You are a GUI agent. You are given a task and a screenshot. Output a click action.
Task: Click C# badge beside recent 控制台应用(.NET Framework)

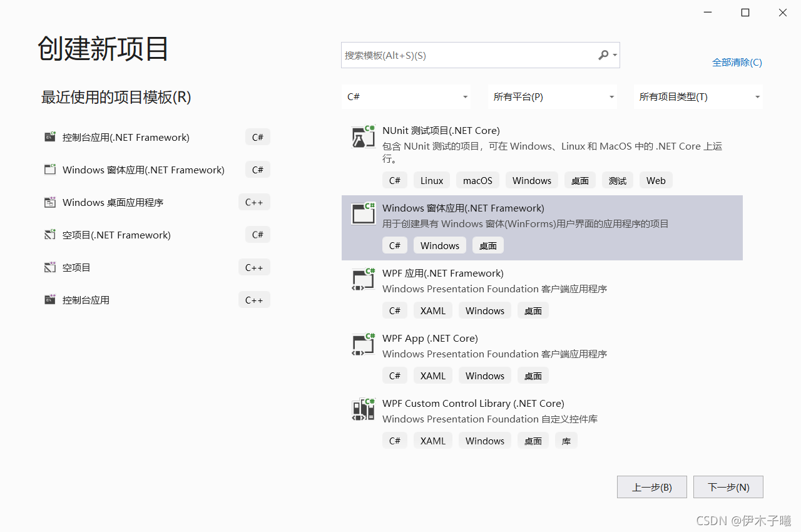coord(258,137)
